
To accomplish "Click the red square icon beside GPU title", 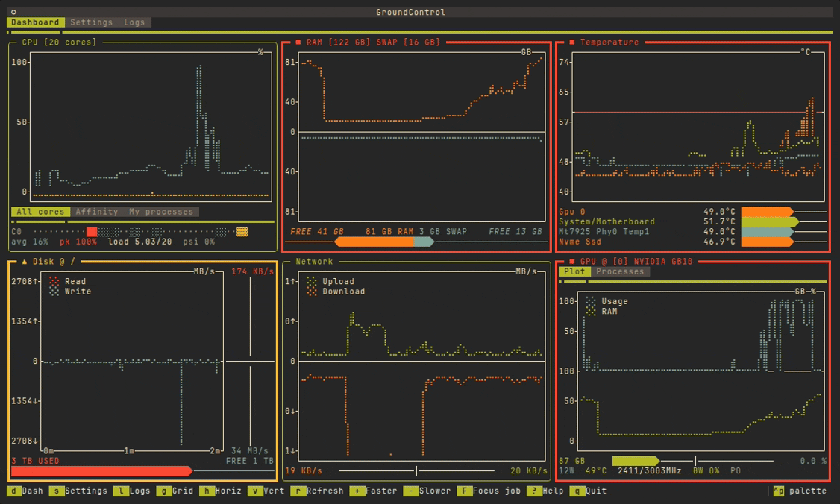I will 572,262.
